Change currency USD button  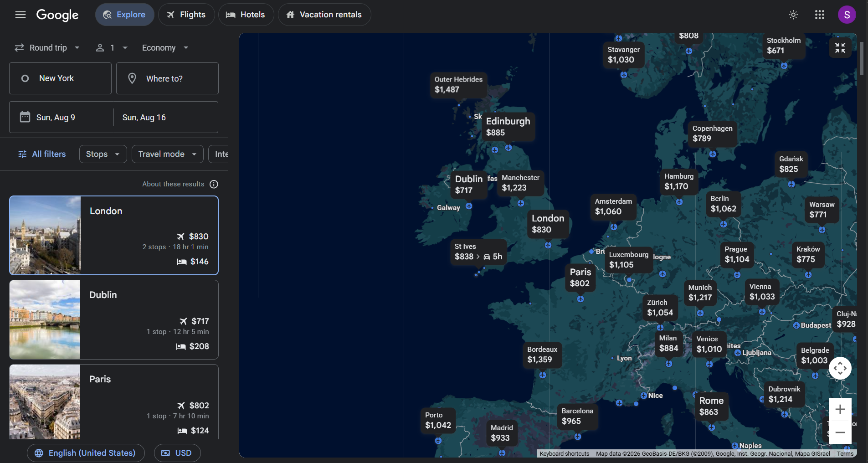click(x=177, y=453)
